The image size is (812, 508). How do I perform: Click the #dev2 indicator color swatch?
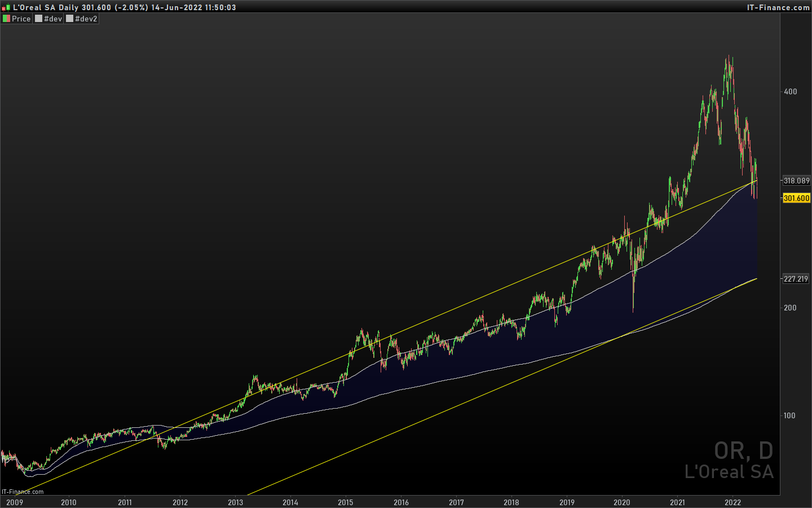[x=70, y=19]
